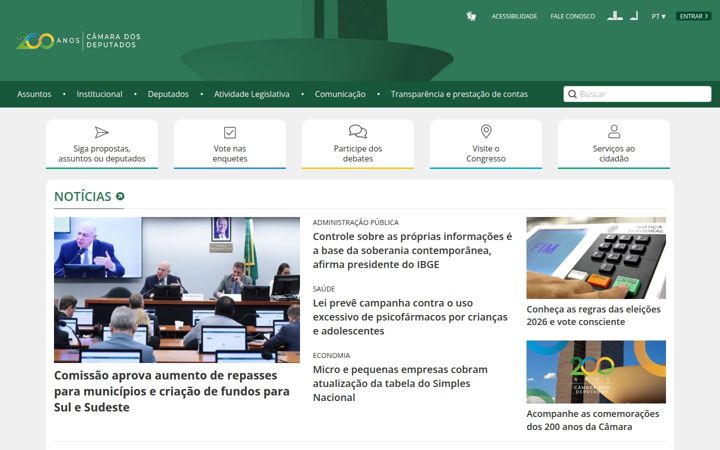Click the ECONOMIA category label

click(x=331, y=355)
